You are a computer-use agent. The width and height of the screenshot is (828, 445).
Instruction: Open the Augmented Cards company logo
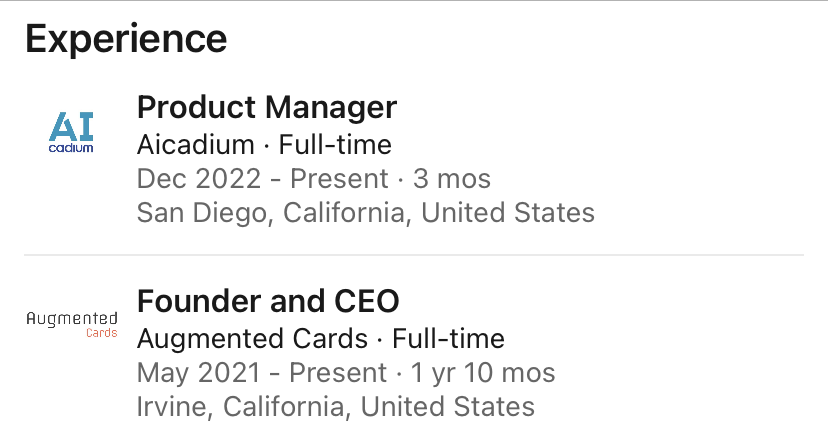(72, 324)
